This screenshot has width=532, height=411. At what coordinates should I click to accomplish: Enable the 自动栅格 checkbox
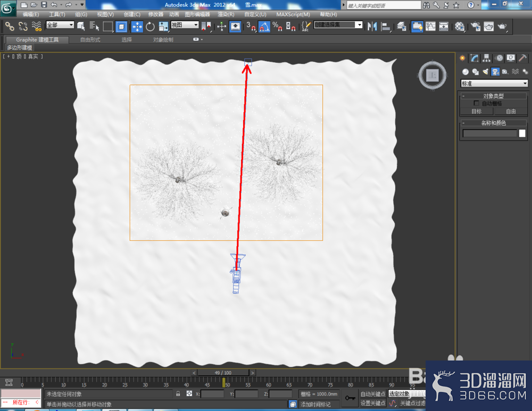click(476, 103)
